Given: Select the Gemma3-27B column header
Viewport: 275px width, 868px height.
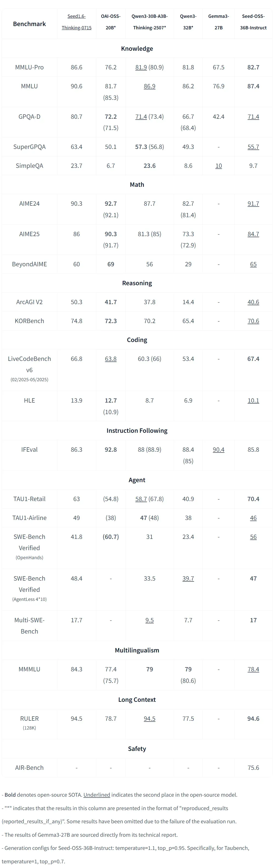Looking at the screenshot, I should click(x=218, y=22).
